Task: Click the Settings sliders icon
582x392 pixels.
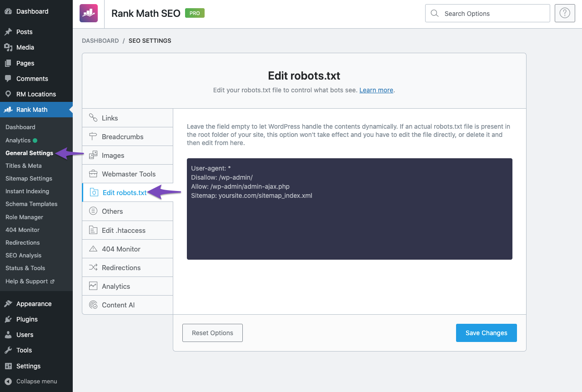Action: click(8, 366)
